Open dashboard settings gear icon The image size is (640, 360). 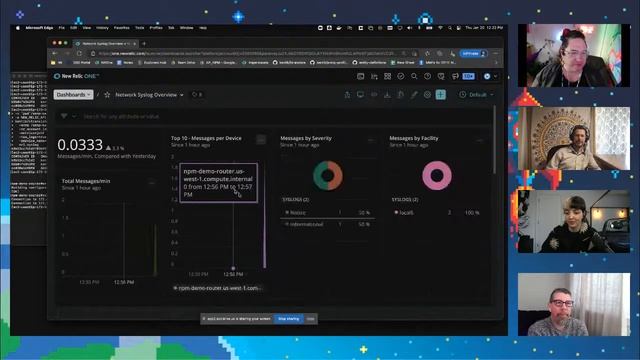427,95
